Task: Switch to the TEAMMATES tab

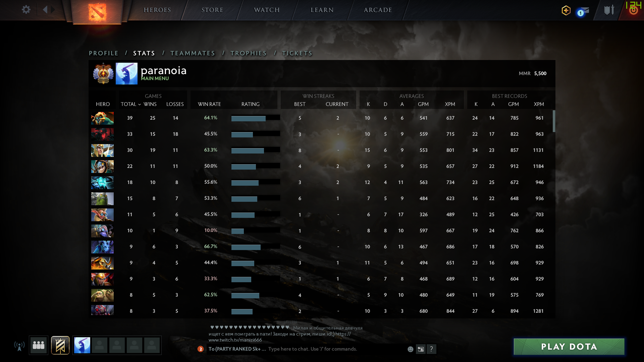Action: coord(193,53)
